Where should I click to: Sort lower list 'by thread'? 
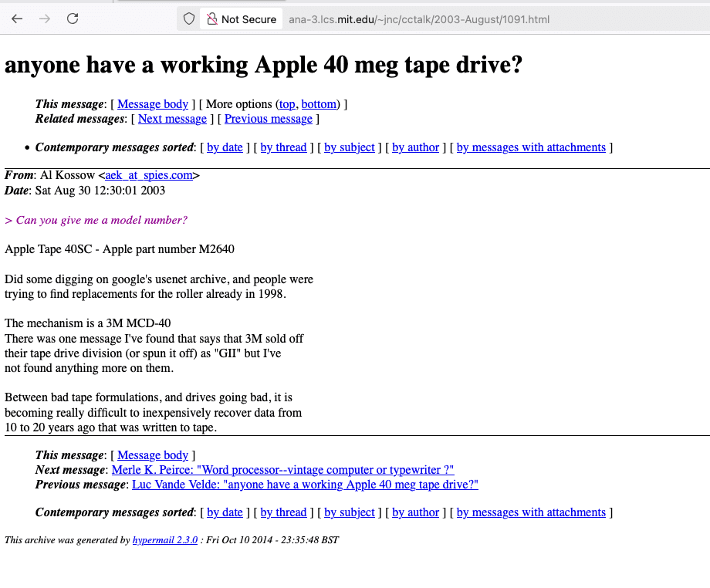283,512
